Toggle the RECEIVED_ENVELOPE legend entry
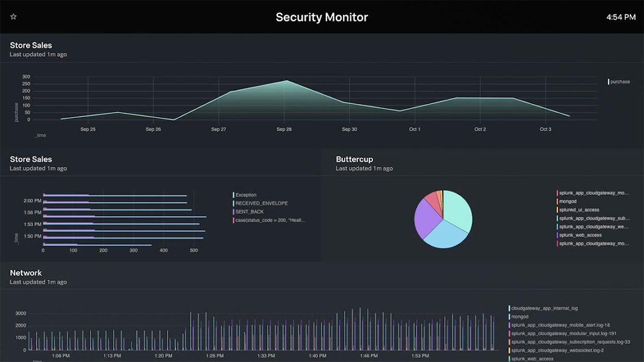Viewport: 644px width, 362px height. [260, 203]
